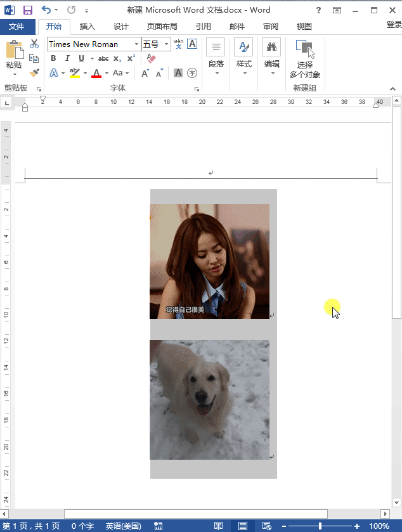This screenshot has width=402, height=532.
Task: Click the zoom slider in status bar
Action: click(320, 526)
